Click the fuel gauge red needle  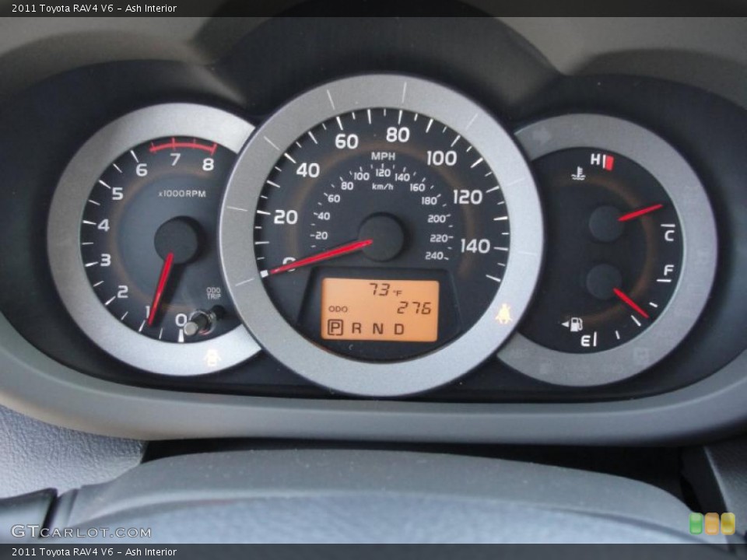click(631, 303)
